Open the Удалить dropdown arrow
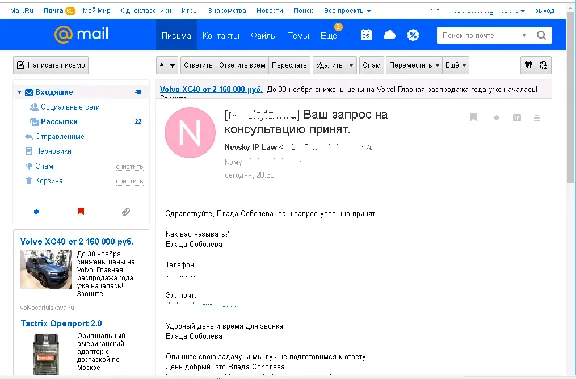Image resolution: width=576 pixels, height=379 pixels. pyautogui.click(x=351, y=65)
